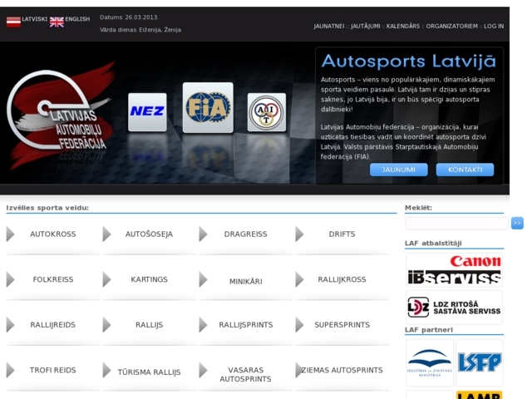Select FOLKREISS sport type
This screenshot has height=399, width=532.
click(x=53, y=279)
